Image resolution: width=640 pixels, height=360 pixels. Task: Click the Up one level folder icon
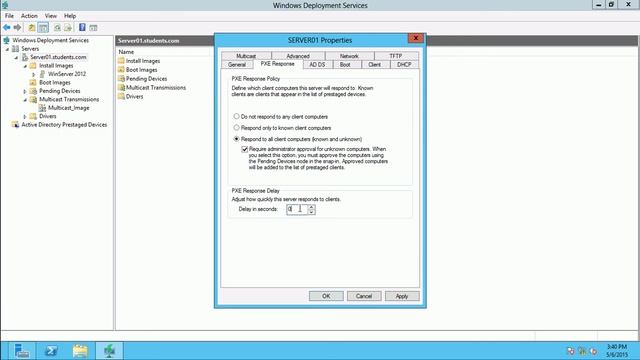(x=31, y=27)
